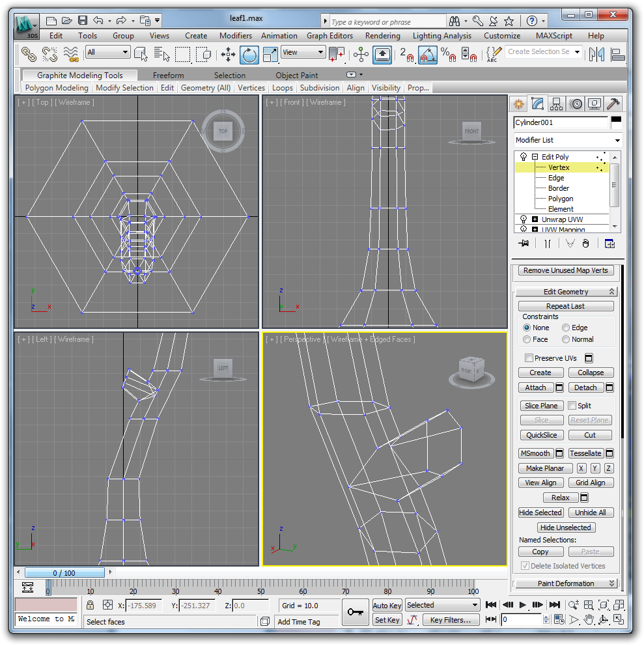Click the Auto Key button
Screen dimensions: 644x646
pyautogui.click(x=387, y=606)
